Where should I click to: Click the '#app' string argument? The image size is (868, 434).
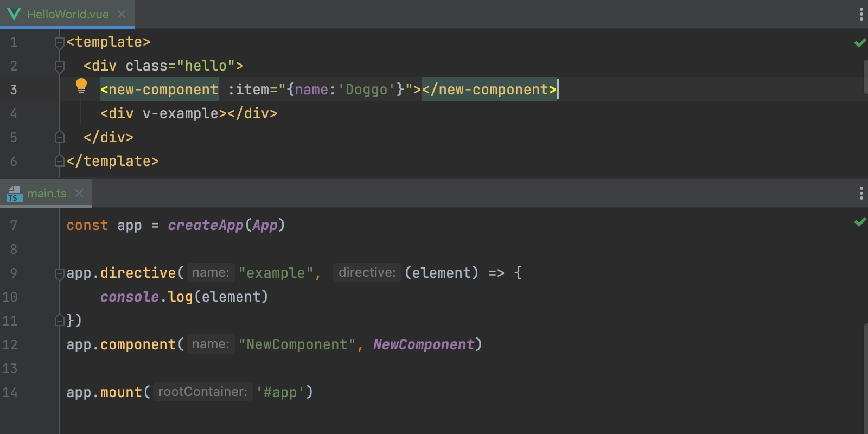pyautogui.click(x=280, y=392)
